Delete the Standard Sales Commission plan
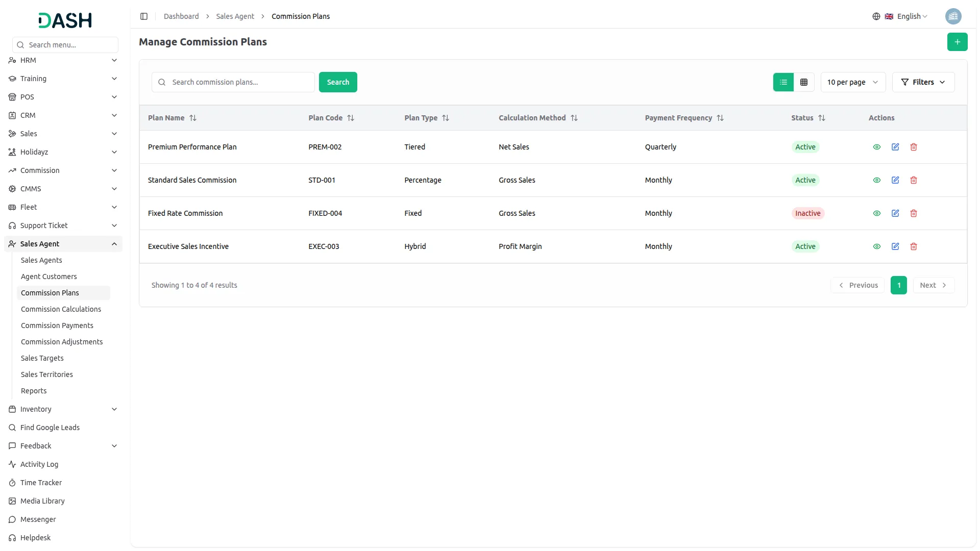This screenshot has width=980, height=551. coord(913,180)
